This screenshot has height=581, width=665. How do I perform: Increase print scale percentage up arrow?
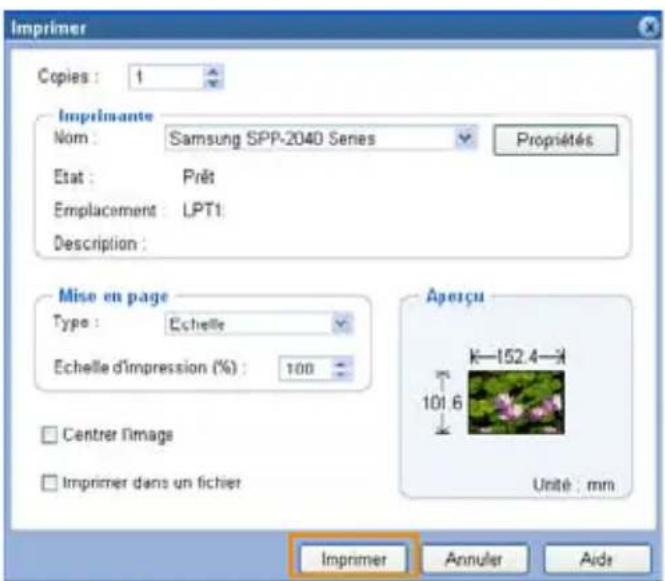click(341, 363)
